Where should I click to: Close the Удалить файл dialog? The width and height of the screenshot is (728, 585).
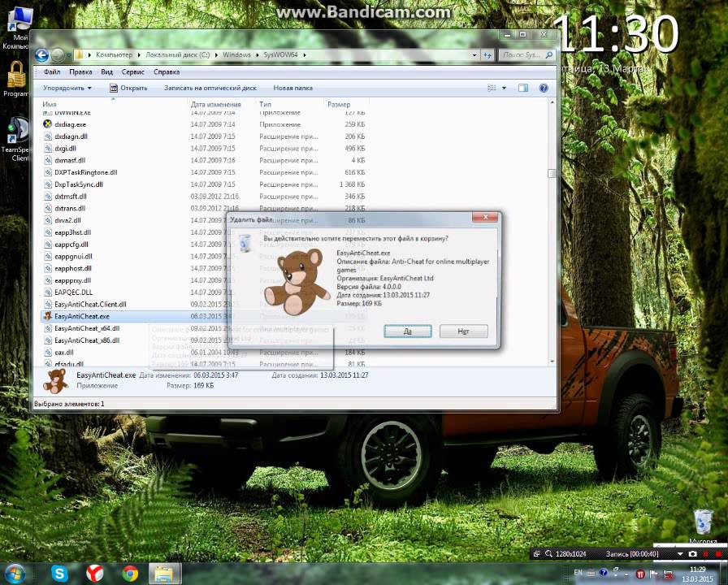[x=485, y=217]
